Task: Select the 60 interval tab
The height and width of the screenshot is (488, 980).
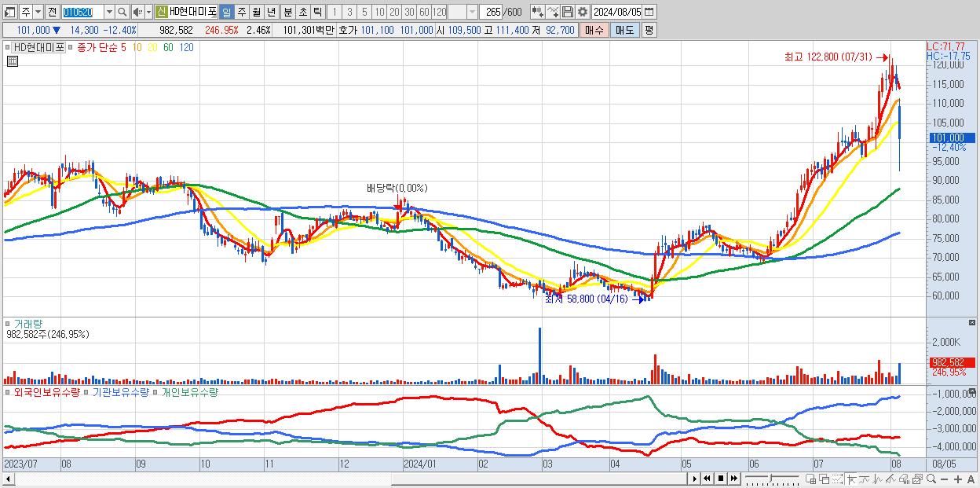Action: tap(424, 12)
